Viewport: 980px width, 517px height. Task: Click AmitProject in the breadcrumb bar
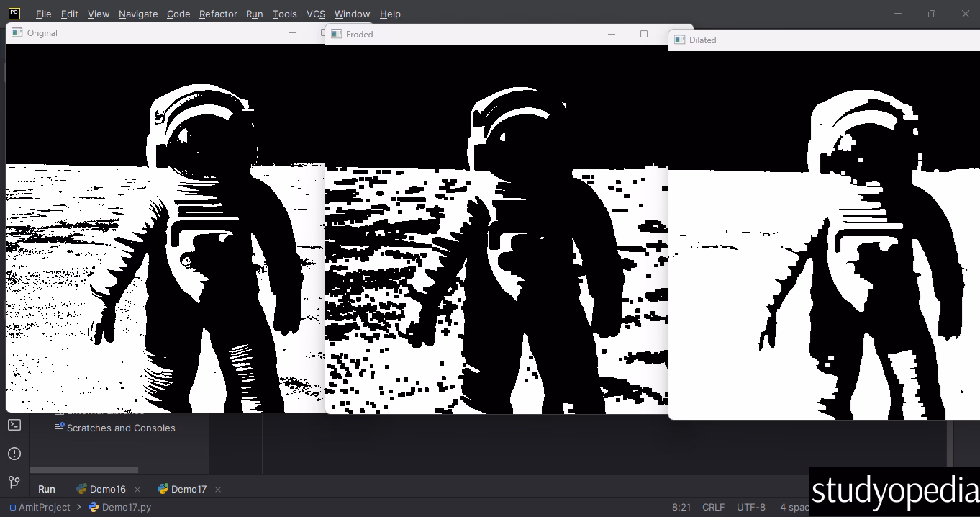pos(44,507)
